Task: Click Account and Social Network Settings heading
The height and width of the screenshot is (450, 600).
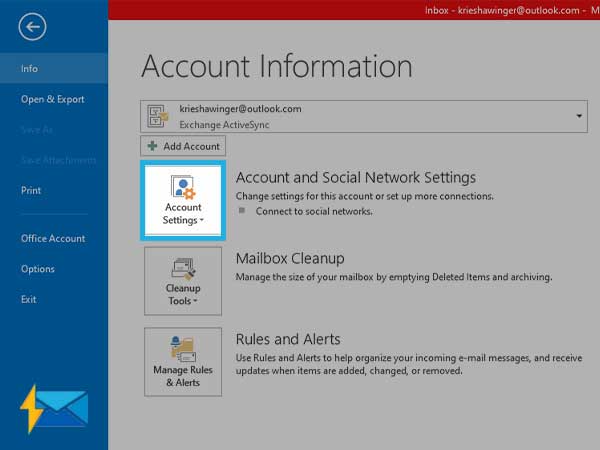Action: [x=356, y=178]
